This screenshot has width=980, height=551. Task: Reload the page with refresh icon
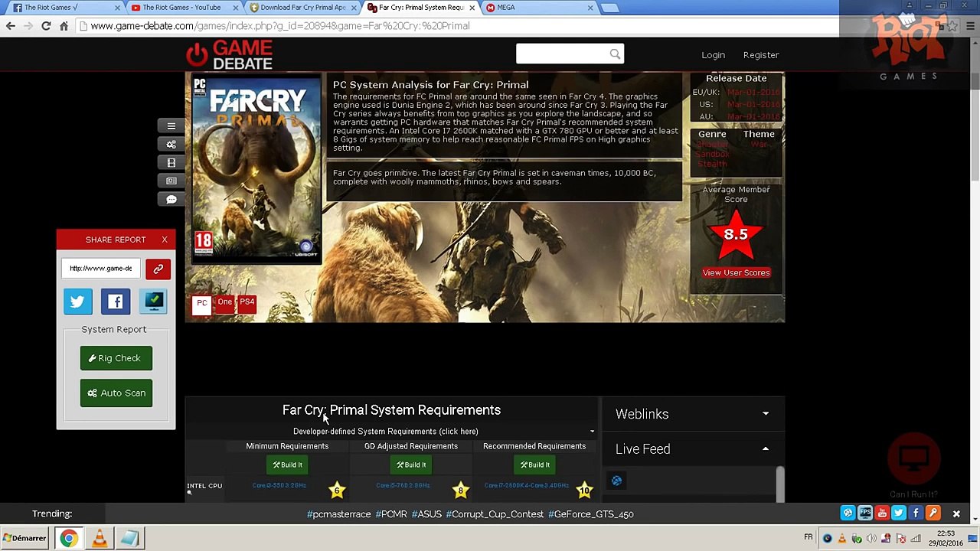tap(46, 26)
